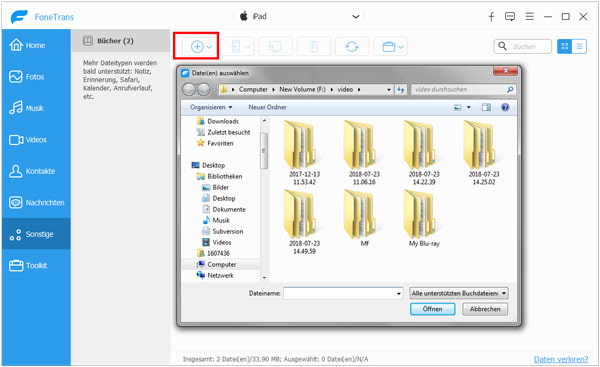Open the feedback chat bubble icon
Viewport: 600px width, 367px height.
[510, 16]
